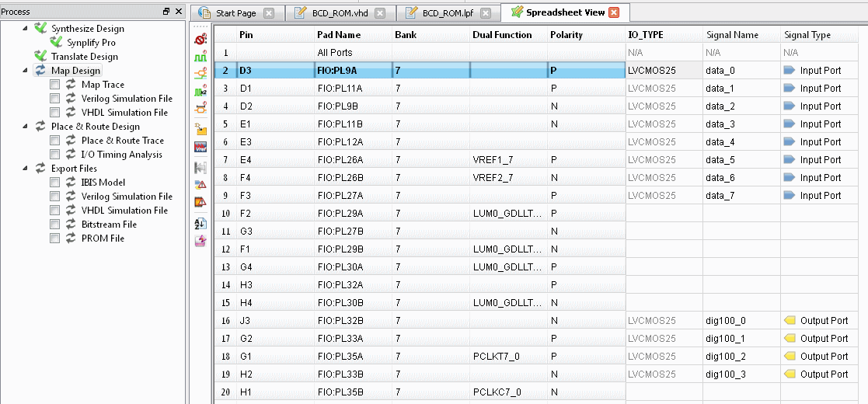Close the Process panel
868x404 pixels.
point(178,12)
